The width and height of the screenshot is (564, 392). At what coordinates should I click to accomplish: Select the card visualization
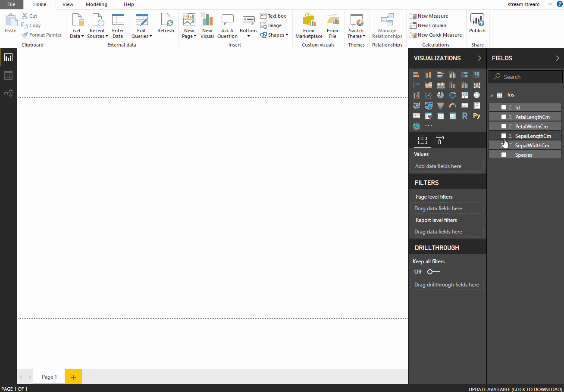[464, 106]
